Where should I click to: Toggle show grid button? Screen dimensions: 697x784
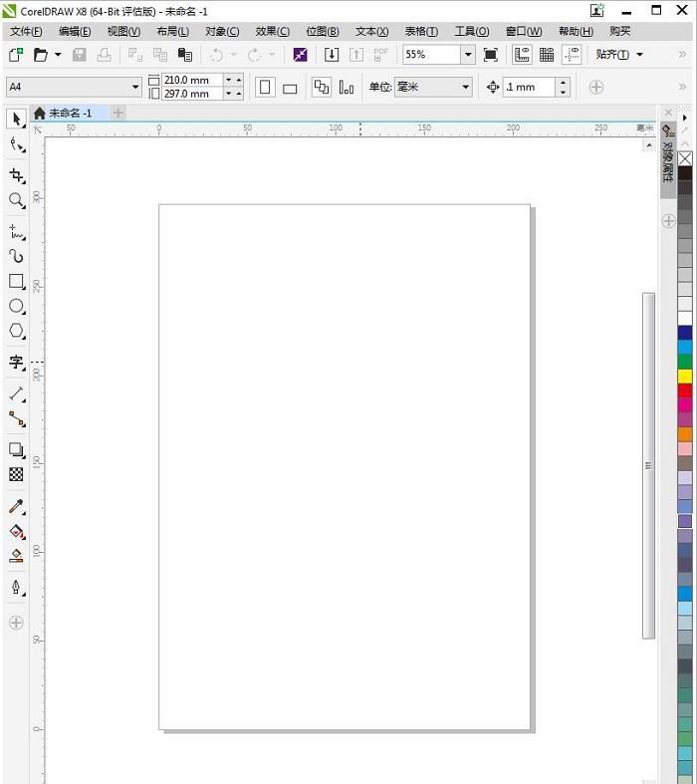pos(547,55)
